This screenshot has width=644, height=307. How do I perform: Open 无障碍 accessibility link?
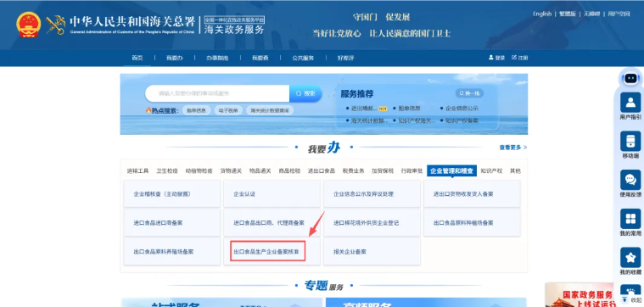pos(592,14)
